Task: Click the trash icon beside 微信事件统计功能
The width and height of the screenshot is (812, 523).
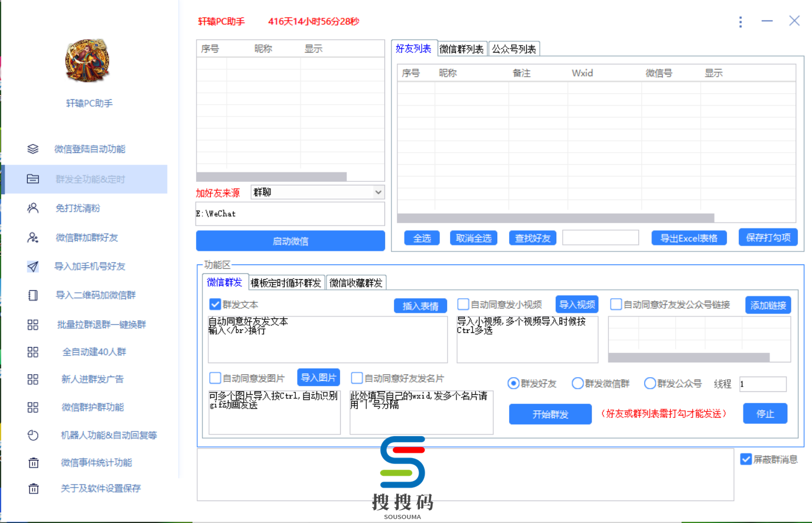Action: tap(34, 462)
